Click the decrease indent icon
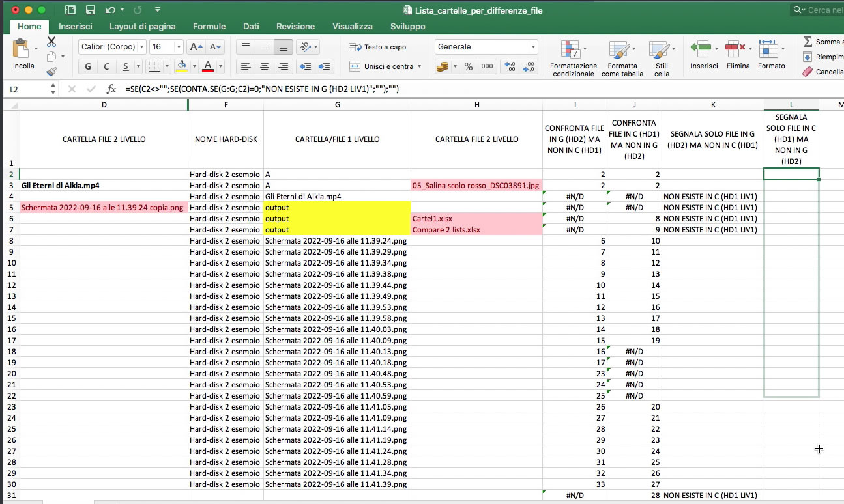The height and width of the screenshot is (504, 844). pos(304,66)
